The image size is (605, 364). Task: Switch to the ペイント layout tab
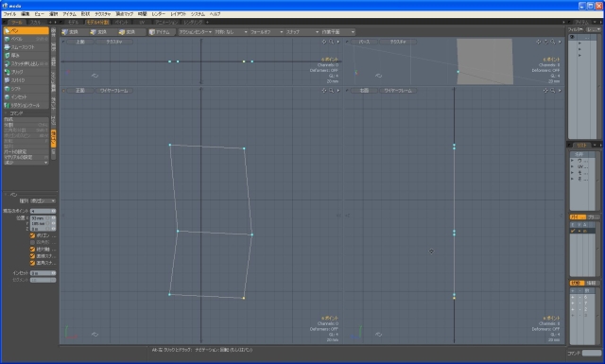click(121, 23)
